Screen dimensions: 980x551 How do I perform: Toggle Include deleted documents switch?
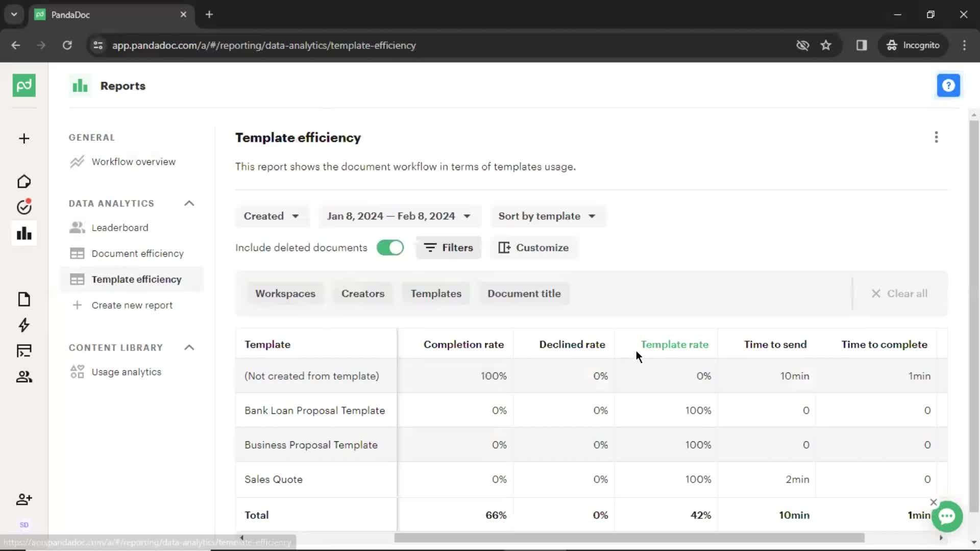click(390, 247)
